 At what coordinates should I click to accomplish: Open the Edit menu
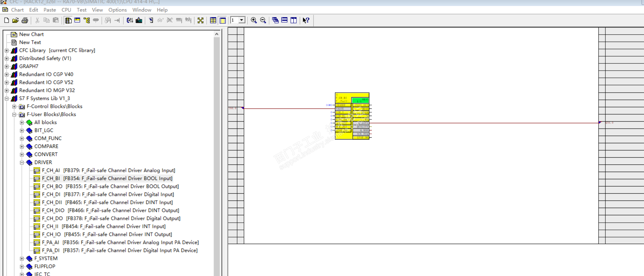pos(34,10)
